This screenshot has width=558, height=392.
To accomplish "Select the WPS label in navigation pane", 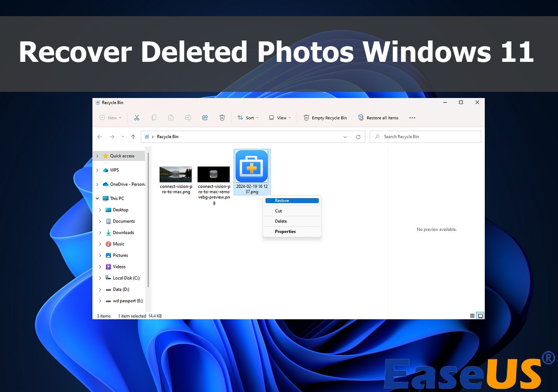I will tap(114, 170).
